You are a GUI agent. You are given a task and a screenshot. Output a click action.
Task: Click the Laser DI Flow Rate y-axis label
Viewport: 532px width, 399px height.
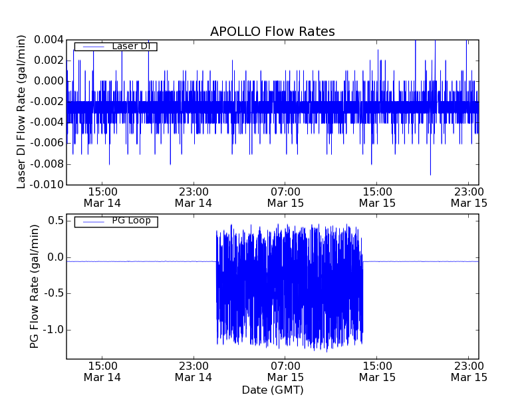[x=21, y=112]
